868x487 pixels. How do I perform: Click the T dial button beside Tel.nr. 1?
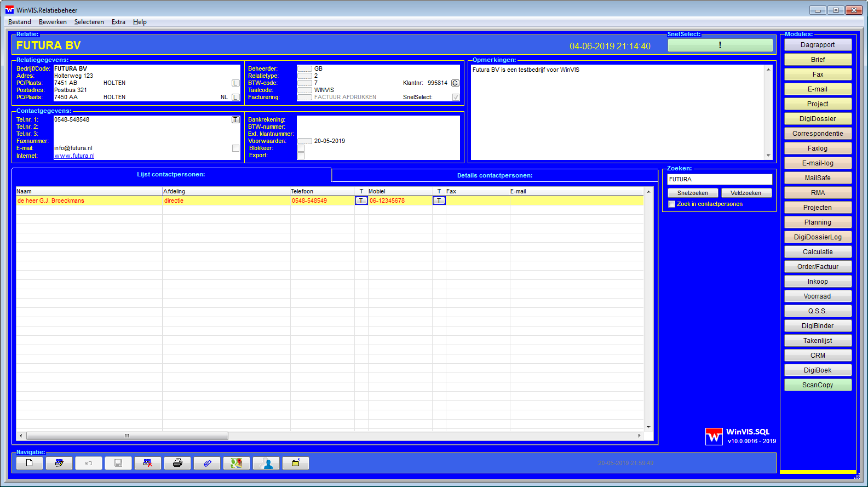(235, 119)
